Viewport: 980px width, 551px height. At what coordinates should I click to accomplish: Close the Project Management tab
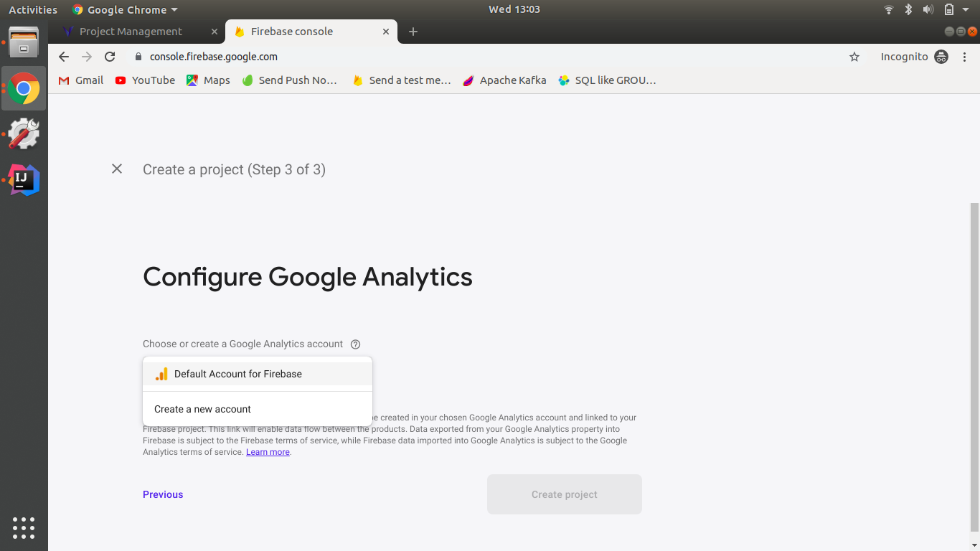coord(215,32)
